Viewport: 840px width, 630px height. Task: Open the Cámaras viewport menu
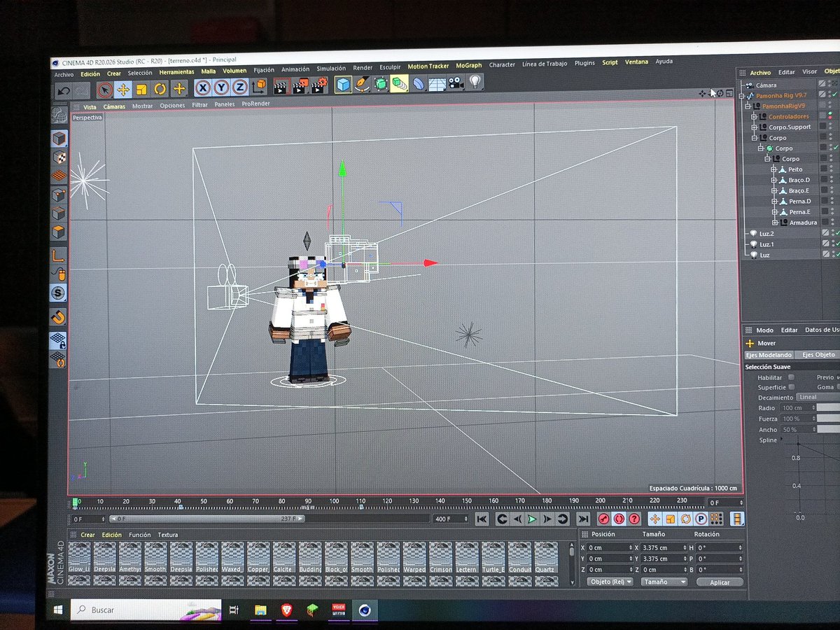pos(114,106)
